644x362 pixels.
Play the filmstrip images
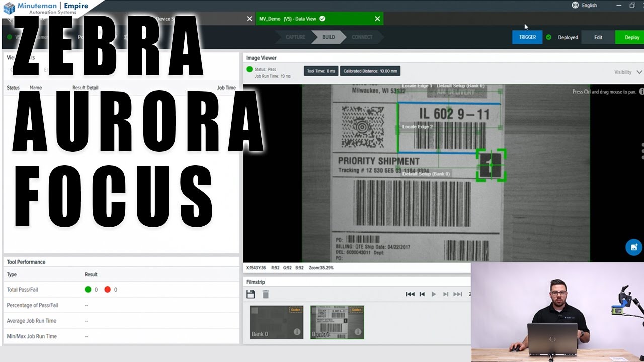point(434,294)
